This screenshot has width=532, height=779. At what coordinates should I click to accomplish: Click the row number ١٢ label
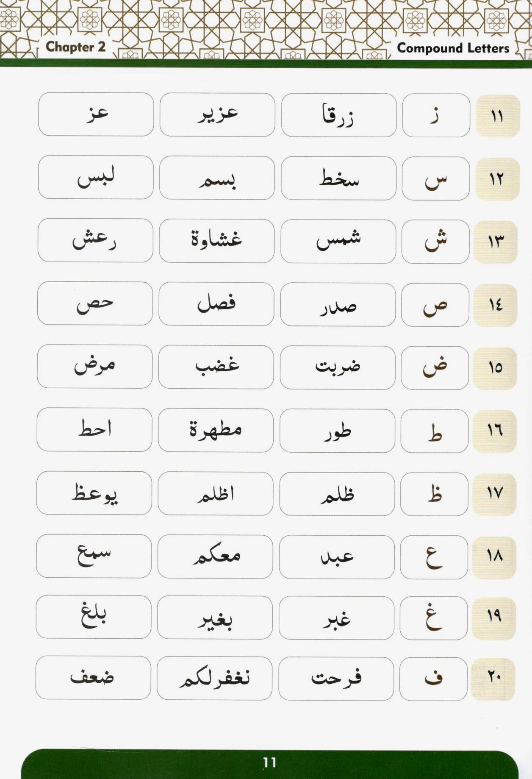(x=497, y=179)
